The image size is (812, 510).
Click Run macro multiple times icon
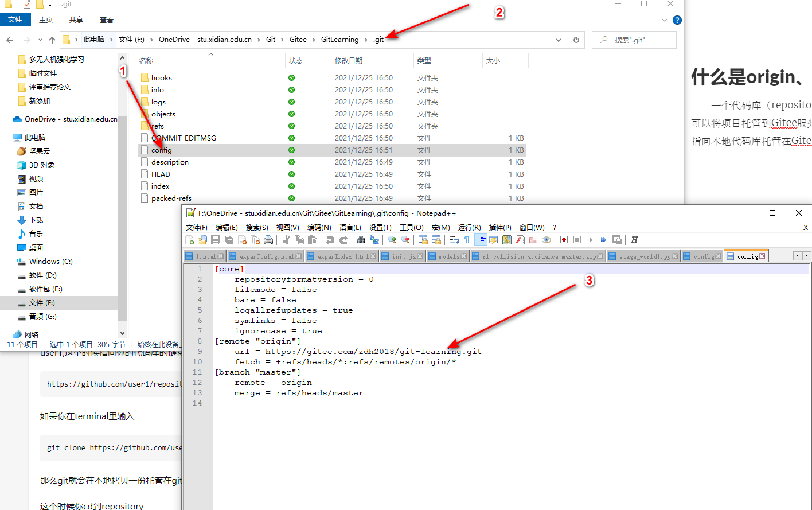pyautogui.click(x=604, y=240)
